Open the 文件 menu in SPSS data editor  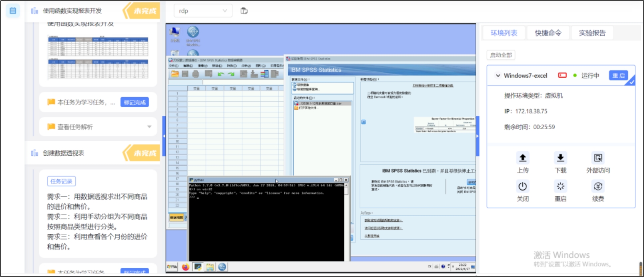[173, 66]
